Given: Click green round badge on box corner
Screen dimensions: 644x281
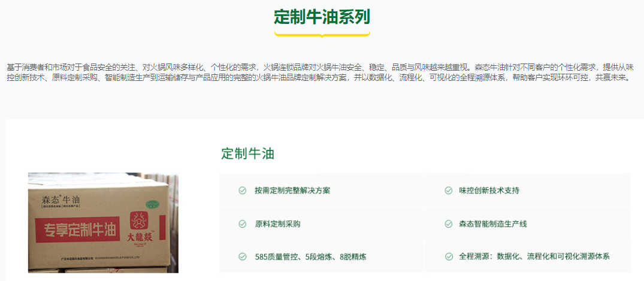Looking at the screenshot, I should (154, 203).
